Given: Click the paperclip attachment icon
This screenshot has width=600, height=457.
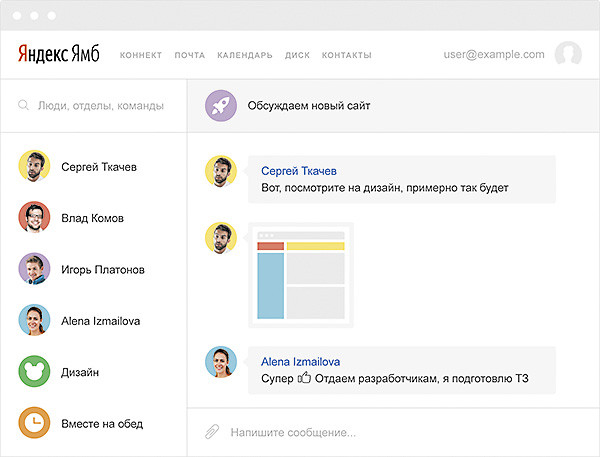Looking at the screenshot, I should [x=212, y=433].
